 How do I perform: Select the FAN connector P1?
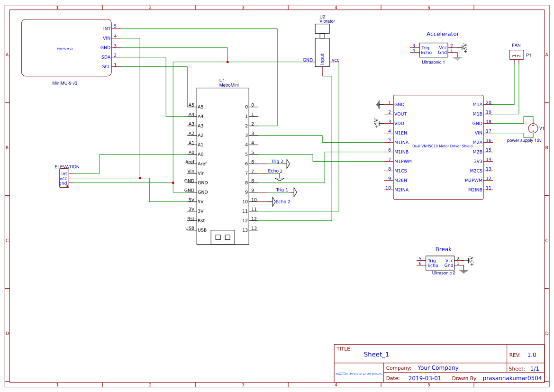(516, 55)
